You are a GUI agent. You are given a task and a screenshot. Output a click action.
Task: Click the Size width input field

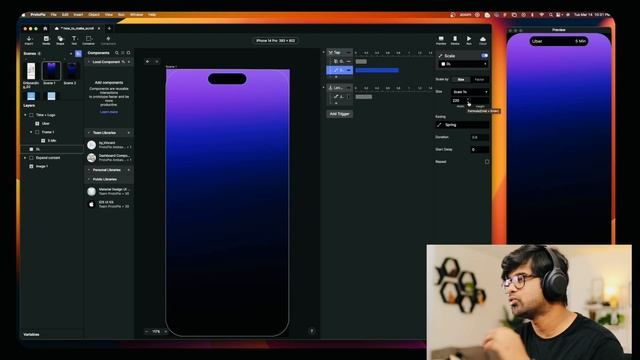coord(460,100)
